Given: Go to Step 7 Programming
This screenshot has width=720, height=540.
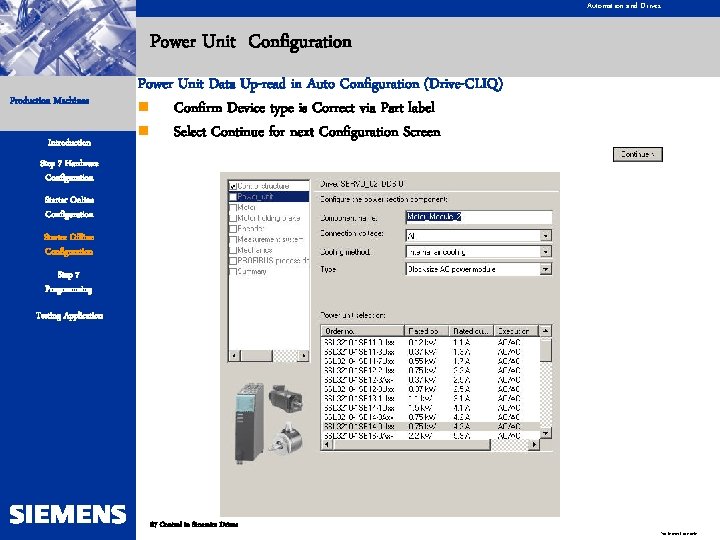Looking at the screenshot, I should click(x=68, y=282).
